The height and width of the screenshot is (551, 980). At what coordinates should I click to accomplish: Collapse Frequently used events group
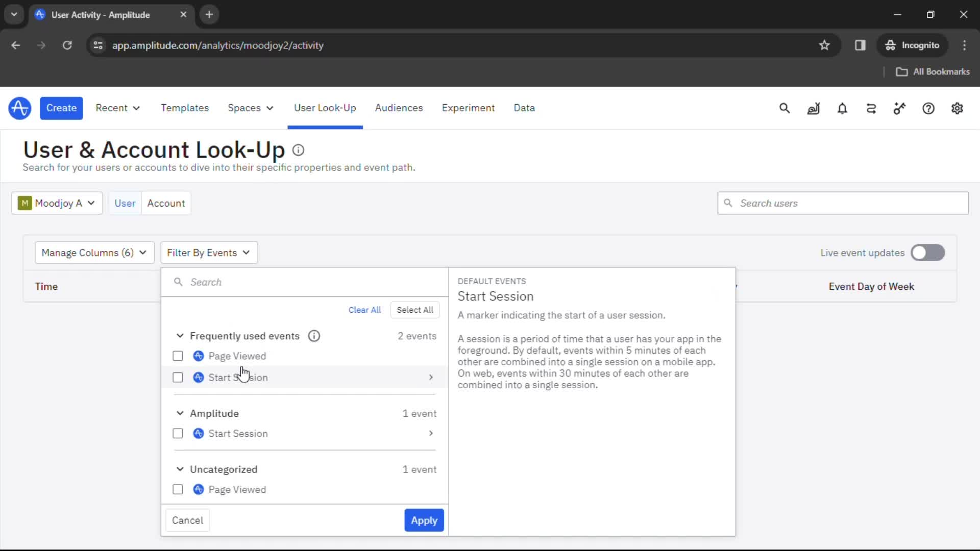pos(180,336)
